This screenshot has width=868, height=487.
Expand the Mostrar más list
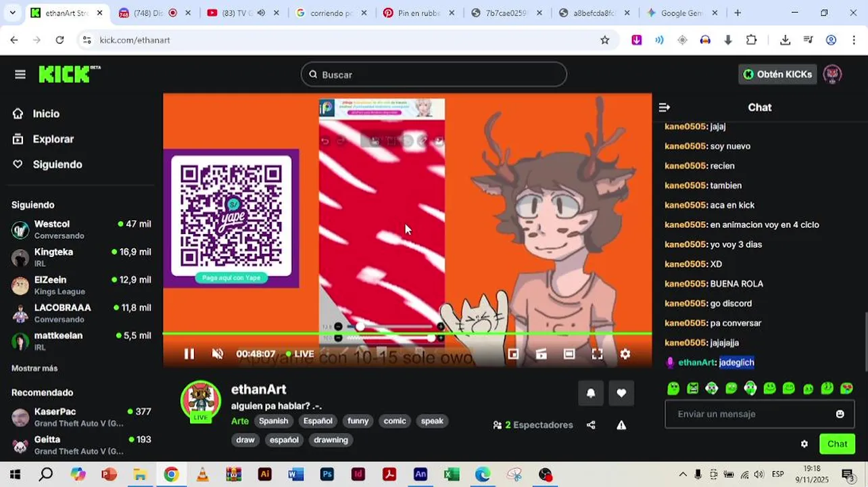click(34, 368)
